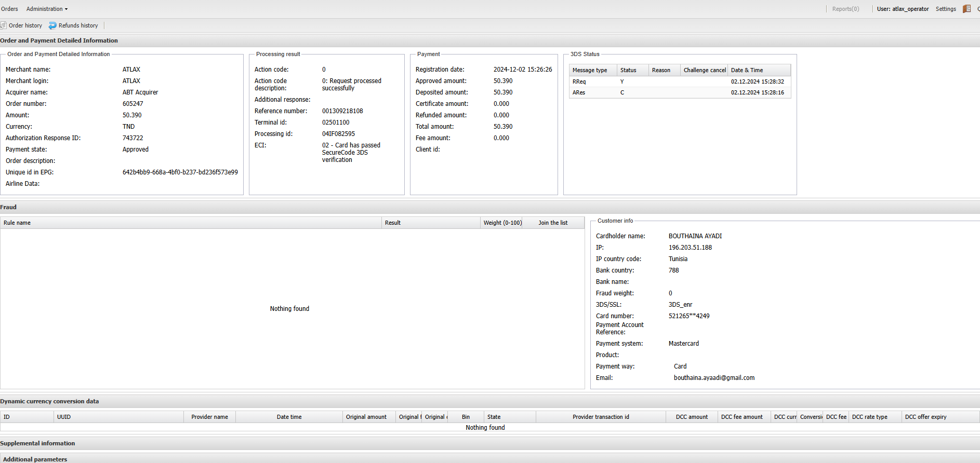Open Settings in the top bar

(945, 9)
